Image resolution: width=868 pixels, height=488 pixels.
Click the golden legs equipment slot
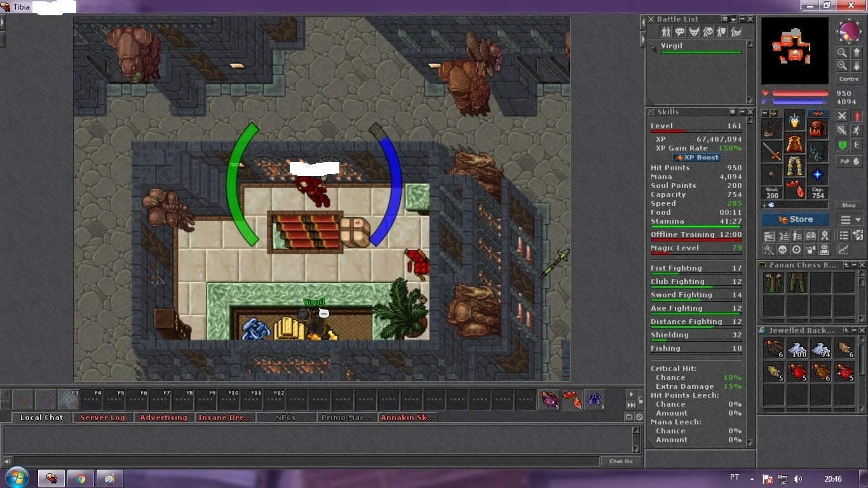pyautogui.click(x=794, y=166)
